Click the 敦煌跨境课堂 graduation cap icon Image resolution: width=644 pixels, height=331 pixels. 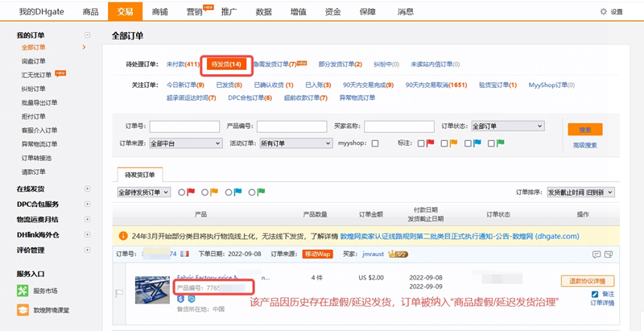coord(23,309)
